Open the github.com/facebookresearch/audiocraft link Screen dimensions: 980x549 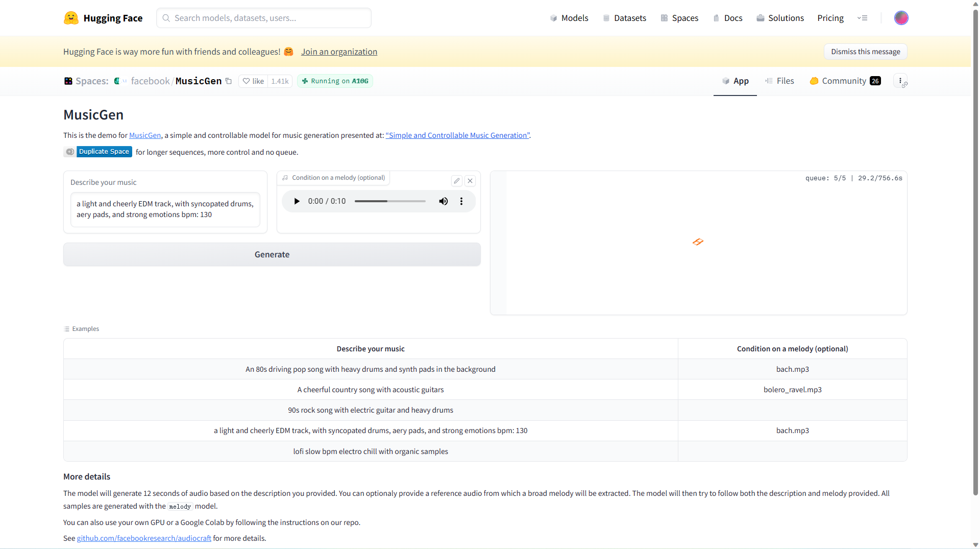tap(144, 538)
